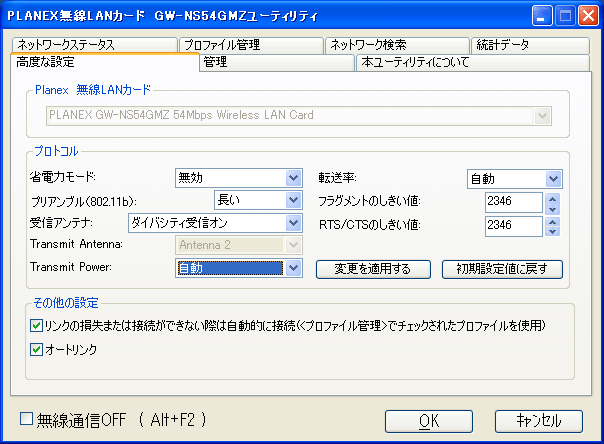This screenshot has width=604, height=444.
Task: Open the プリアンブル(802.11b) dropdown
Action: (258, 200)
